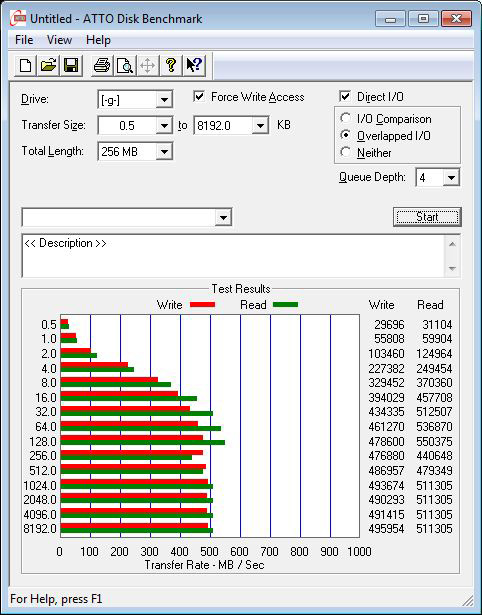The width and height of the screenshot is (482, 615).
Task: Click the ATTO application title bar icon
Action: [x=18, y=18]
